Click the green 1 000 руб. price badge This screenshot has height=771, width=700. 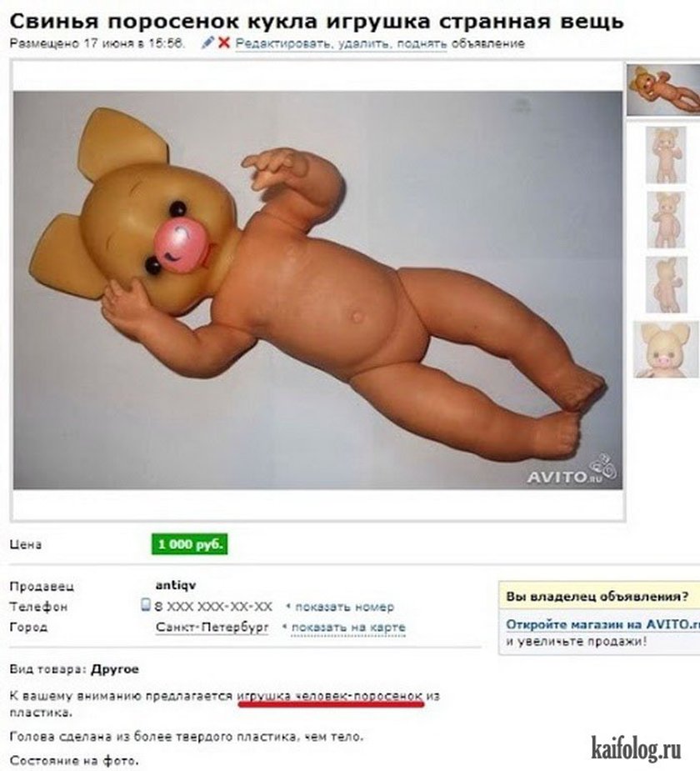(190, 544)
